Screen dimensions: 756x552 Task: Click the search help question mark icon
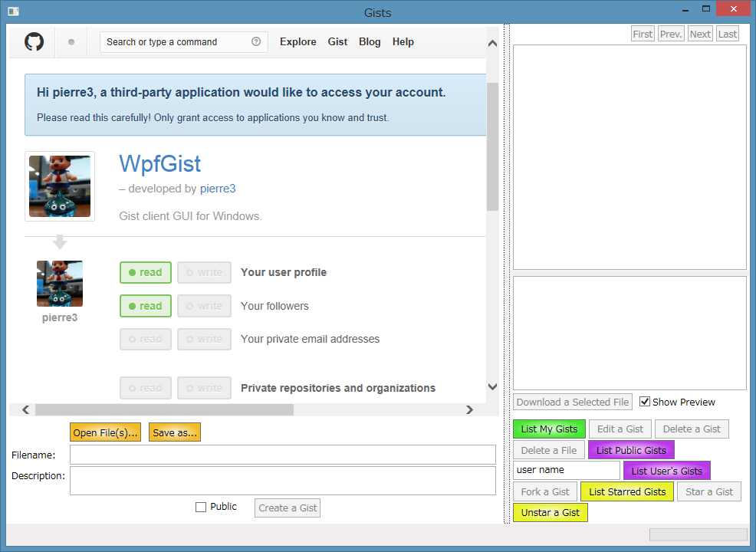(256, 41)
